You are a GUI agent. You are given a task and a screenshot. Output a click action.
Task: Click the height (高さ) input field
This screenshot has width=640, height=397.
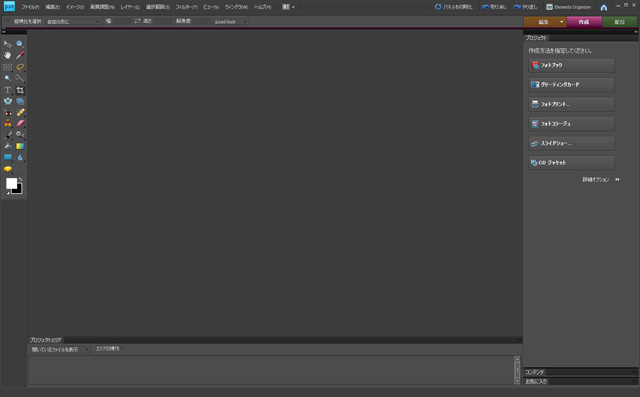(162, 21)
